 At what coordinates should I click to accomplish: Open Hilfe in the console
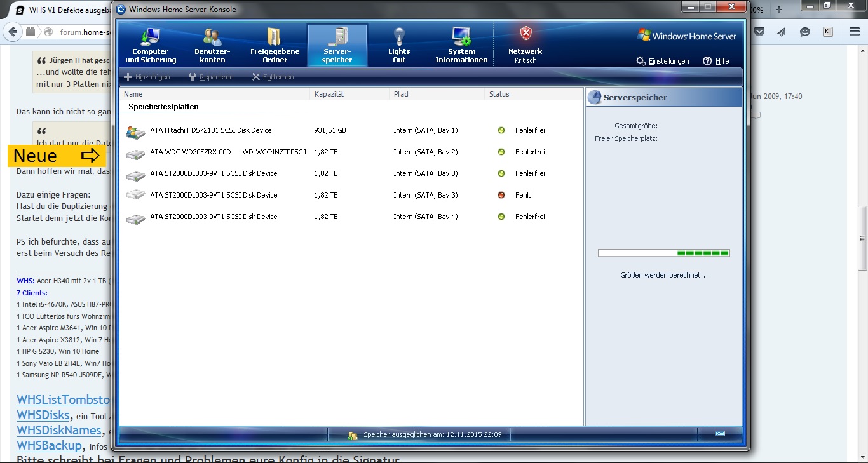pyautogui.click(x=716, y=61)
